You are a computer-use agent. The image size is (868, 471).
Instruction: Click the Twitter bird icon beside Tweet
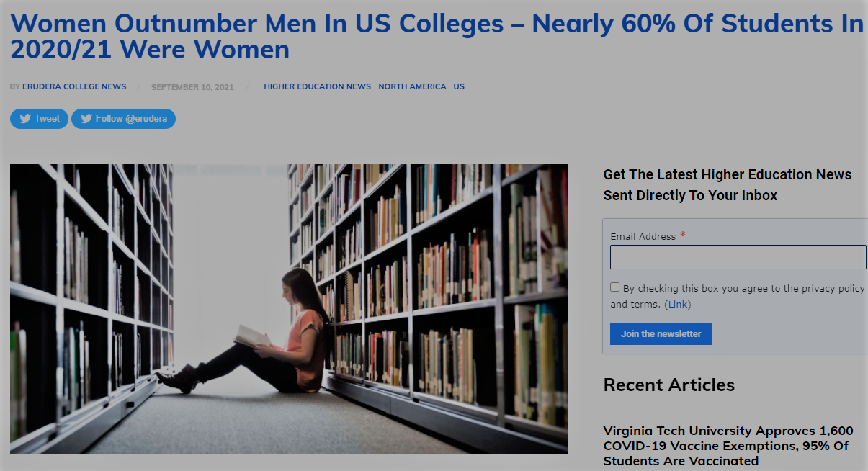click(25, 119)
